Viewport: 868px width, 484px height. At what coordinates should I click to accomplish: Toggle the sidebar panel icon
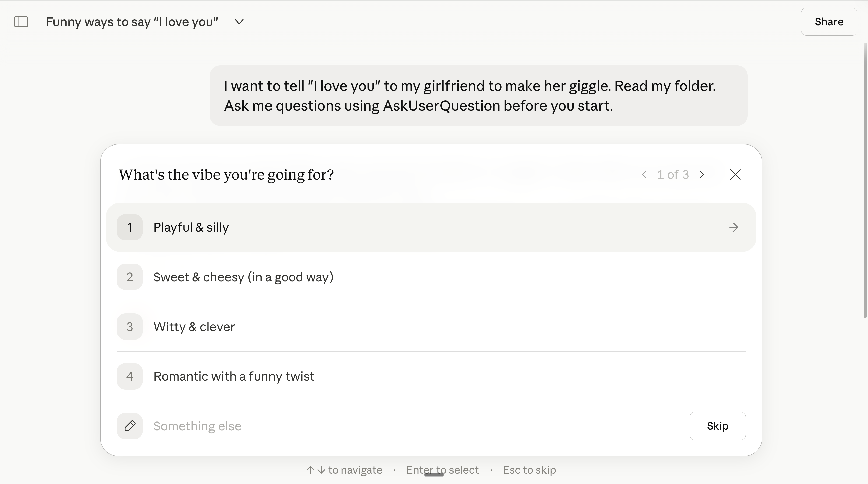coord(21,22)
